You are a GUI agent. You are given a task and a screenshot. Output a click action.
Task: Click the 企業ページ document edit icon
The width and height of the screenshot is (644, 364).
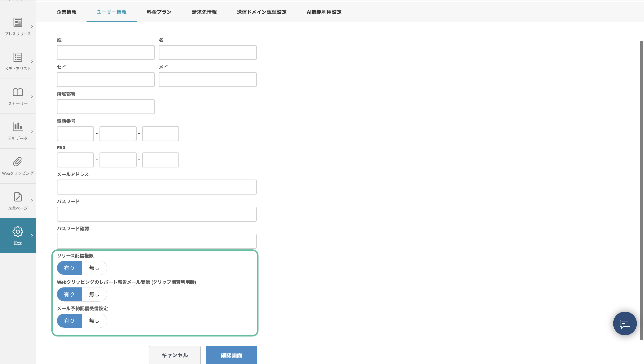click(18, 197)
